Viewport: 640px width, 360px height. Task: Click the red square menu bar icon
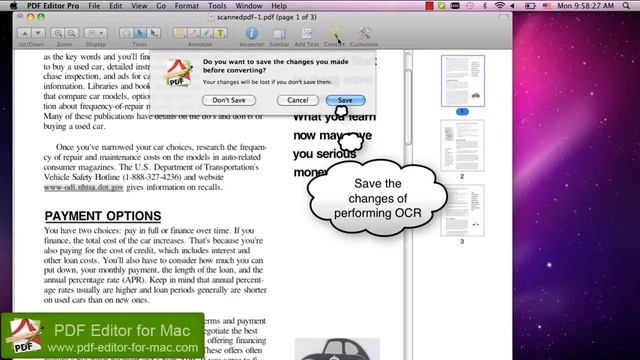[x=429, y=6]
